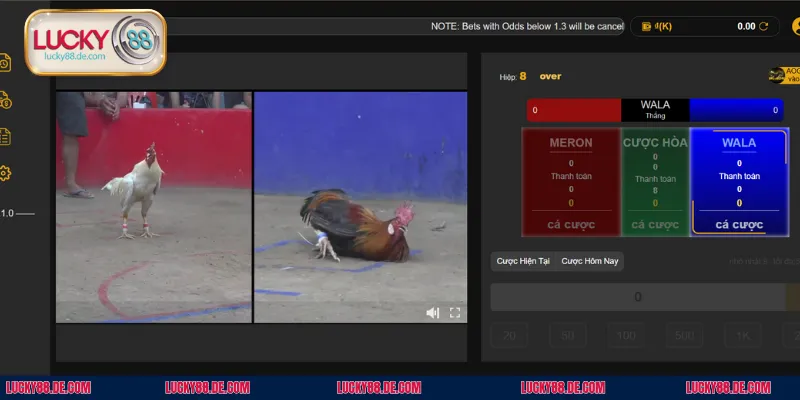The image size is (800, 400).
Task: Mute the video with the speaker icon
Action: point(433,313)
